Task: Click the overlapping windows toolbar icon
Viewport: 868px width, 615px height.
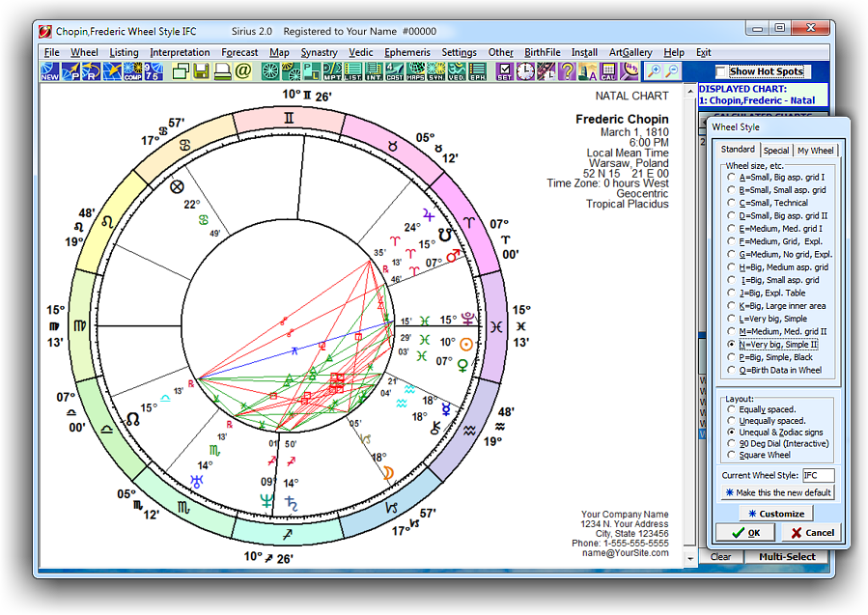Action: [181, 71]
